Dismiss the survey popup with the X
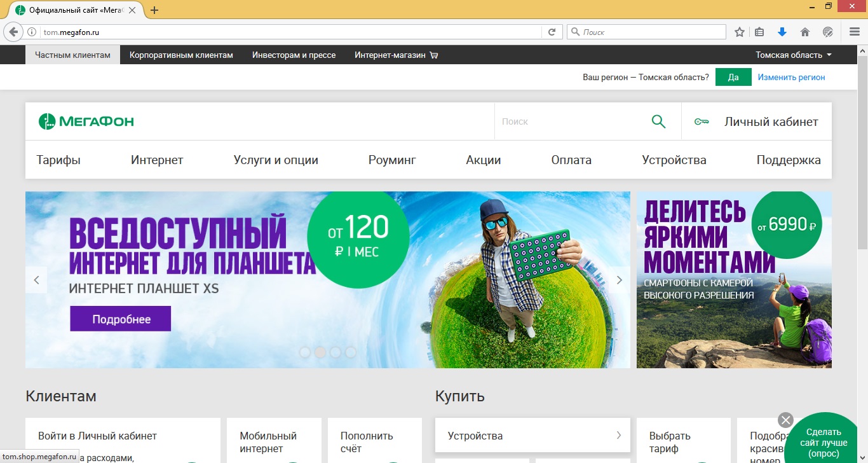868x463 pixels. coord(785,420)
